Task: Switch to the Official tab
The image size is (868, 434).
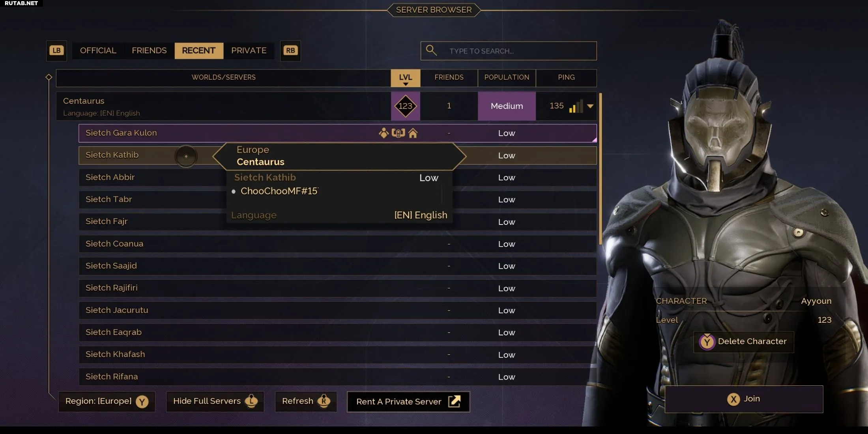Action: coord(98,51)
